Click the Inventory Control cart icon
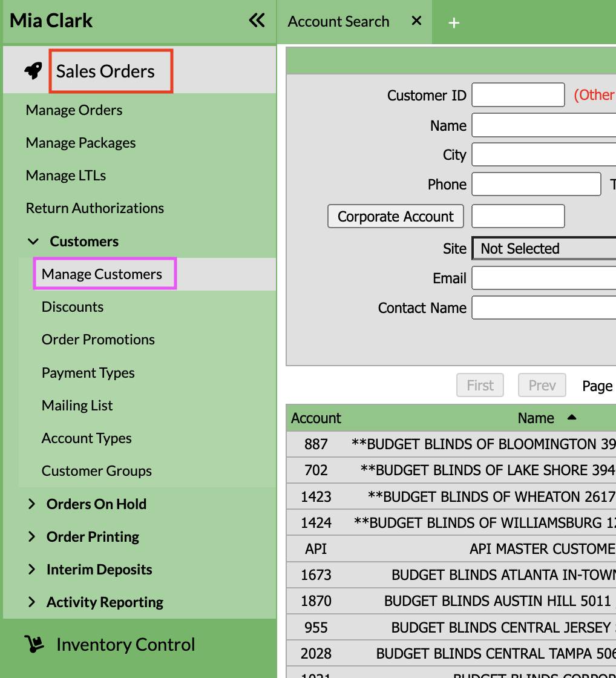Viewport: 616px width, 678px height. click(x=34, y=644)
